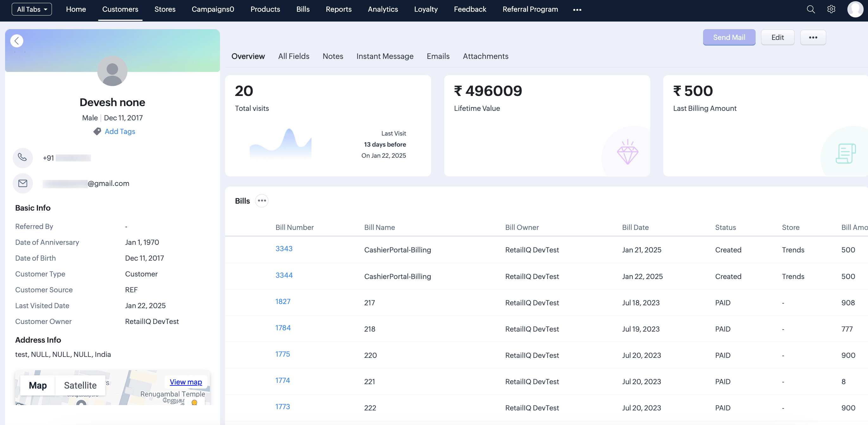Viewport: 868px width, 425px height.
Task: Open Bills section three-dot options
Action: 262,201
